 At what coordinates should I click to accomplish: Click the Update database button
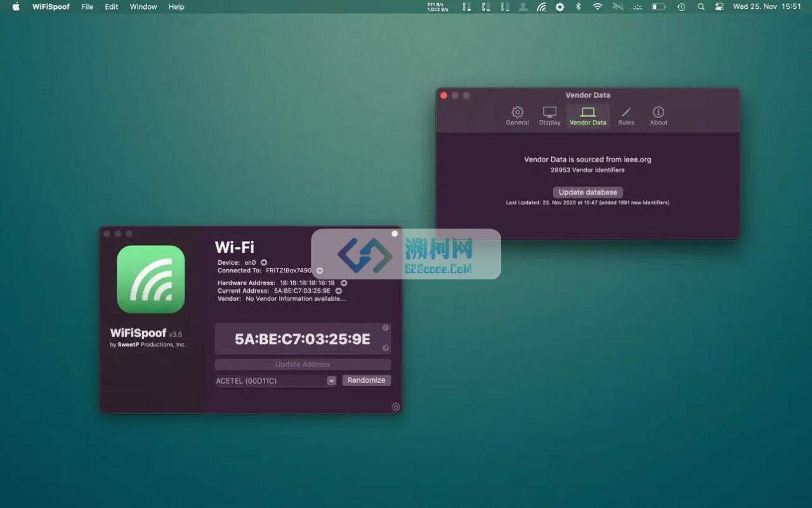[587, 192]
